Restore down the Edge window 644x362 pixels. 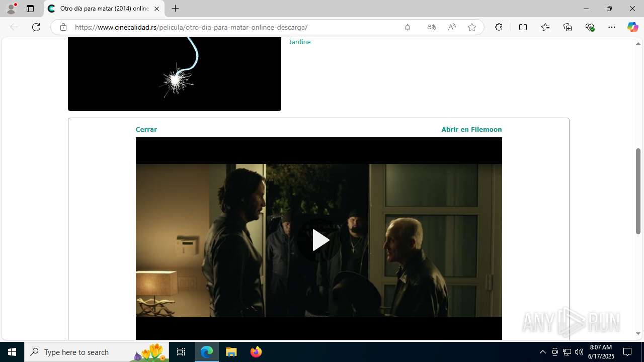point(609,9)
